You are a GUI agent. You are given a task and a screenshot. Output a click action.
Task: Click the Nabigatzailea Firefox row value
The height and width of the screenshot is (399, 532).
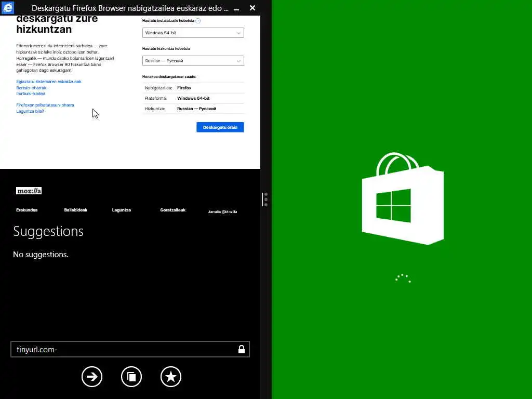(184, 88)
